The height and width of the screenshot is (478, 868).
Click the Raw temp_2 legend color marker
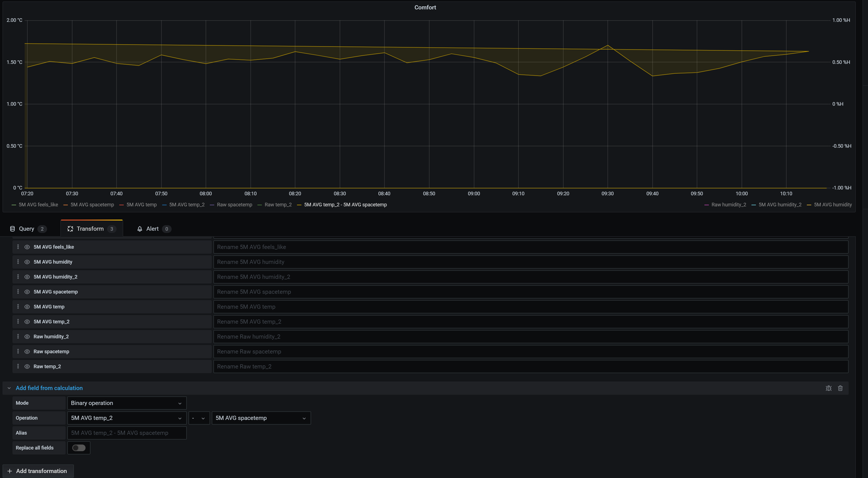pos(259,204)
